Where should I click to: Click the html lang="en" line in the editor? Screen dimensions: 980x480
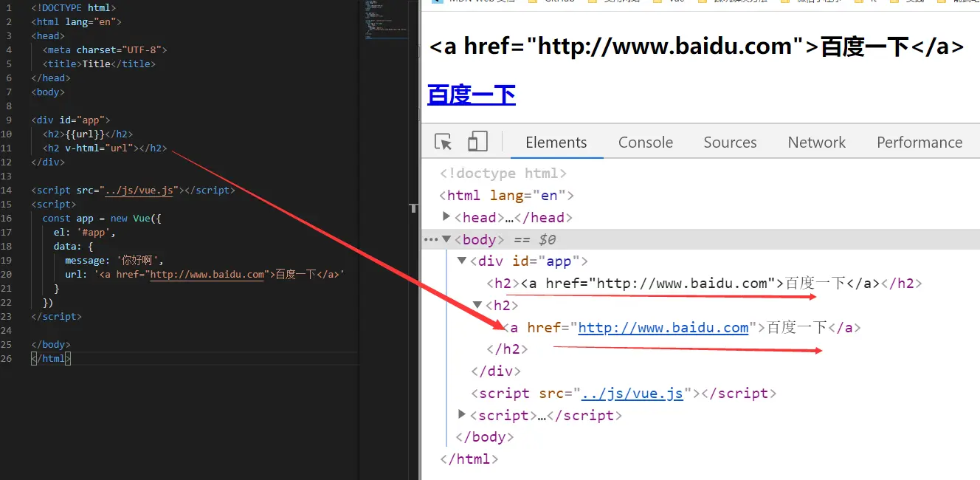(76, 21)
